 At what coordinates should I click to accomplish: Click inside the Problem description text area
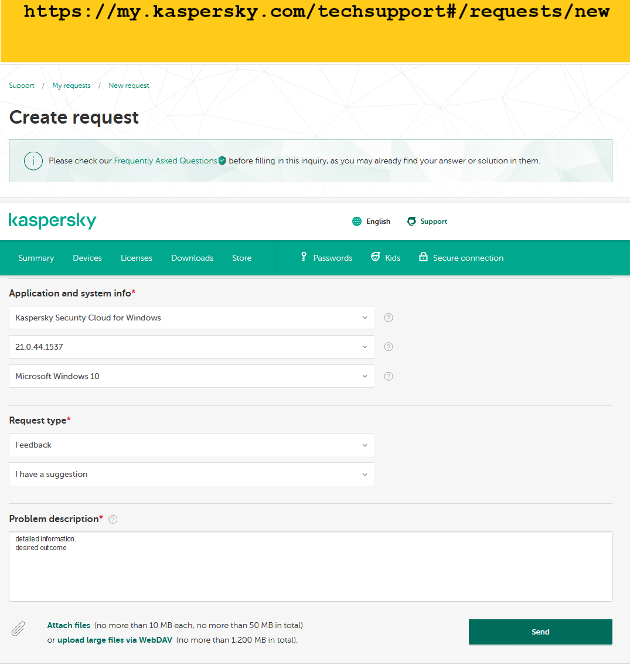pos(310,567)
